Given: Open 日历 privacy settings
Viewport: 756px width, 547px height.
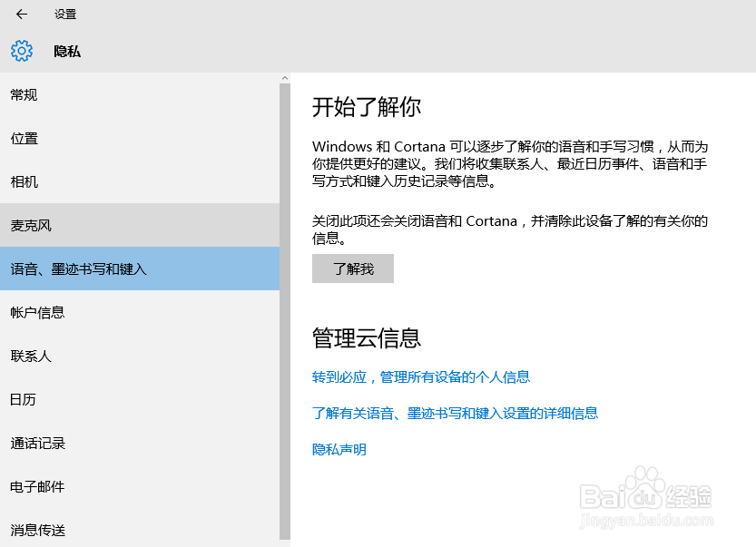Looking at the screenshot, I should click(x=140, y=399).
